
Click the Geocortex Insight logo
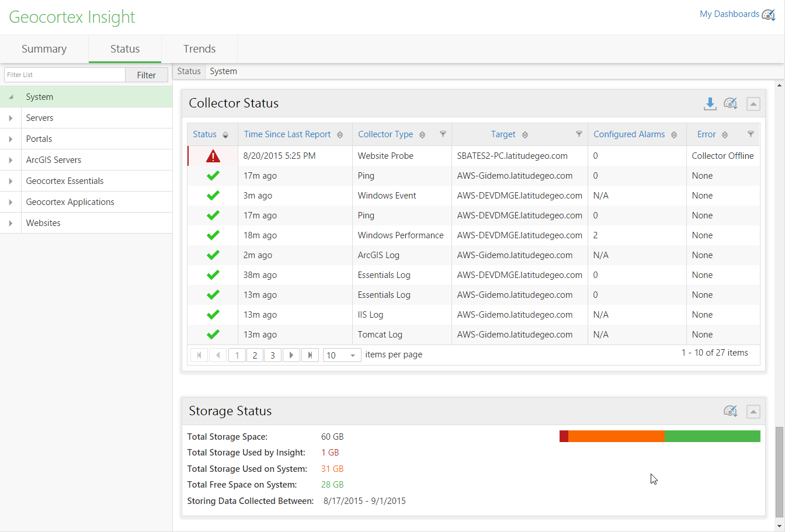[x=72, y=18]
